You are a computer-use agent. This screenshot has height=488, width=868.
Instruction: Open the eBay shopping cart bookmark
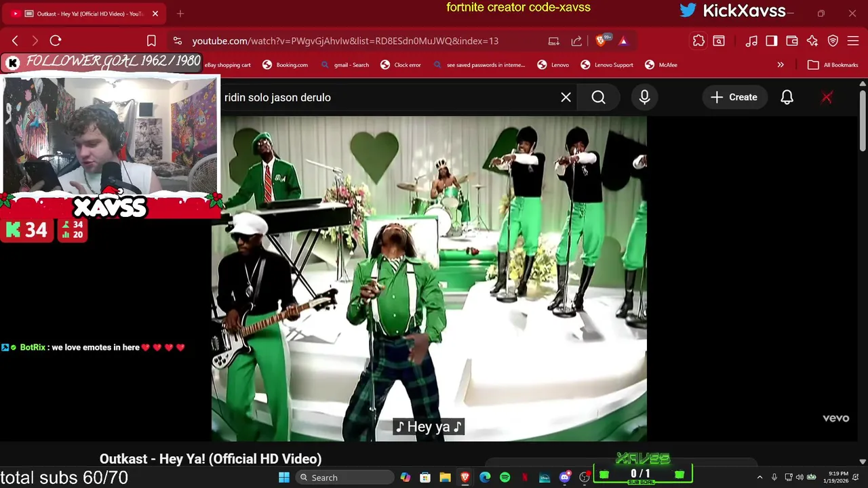(x=227, y=64)
